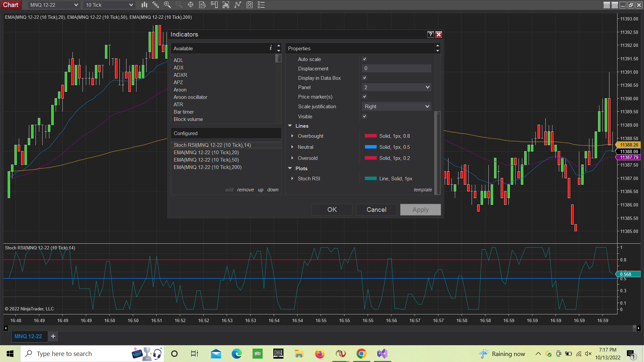The image size is (644, 362).
Task: Toggle Display in Data Box checkbox
Action: click(365, 78)
